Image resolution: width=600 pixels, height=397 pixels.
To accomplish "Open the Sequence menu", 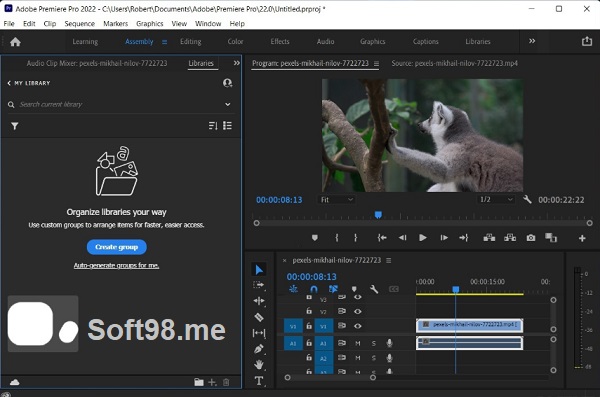I will (80, 24).
